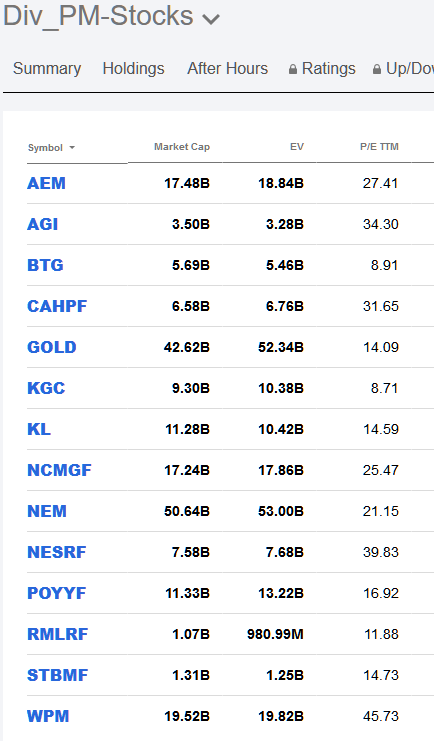Viewport: 434px width, 741px height.
Task: Open the NEM ticker link
Action: pos(47,511)
